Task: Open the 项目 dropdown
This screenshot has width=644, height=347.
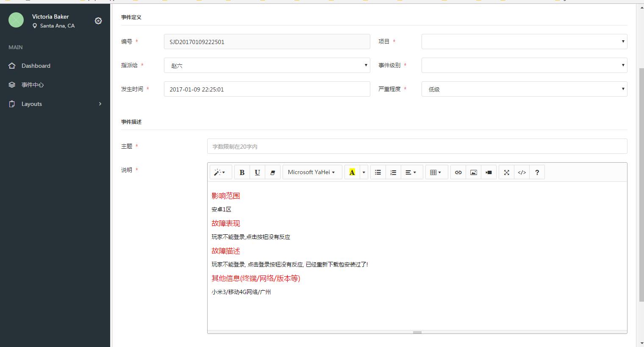Action: 524,42
